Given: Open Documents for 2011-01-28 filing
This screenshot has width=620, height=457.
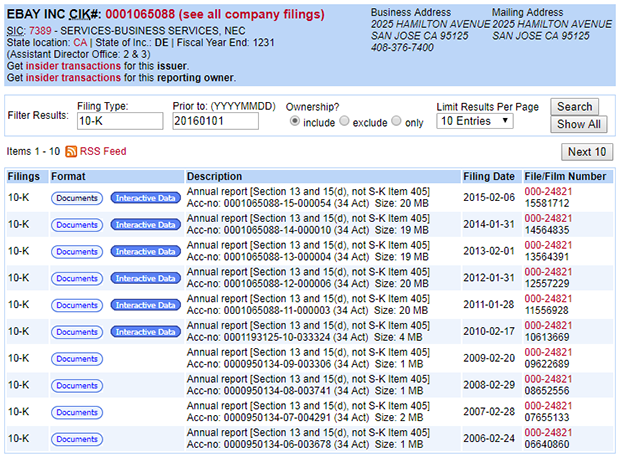Looking at the screenshot, I should [77, 305].
